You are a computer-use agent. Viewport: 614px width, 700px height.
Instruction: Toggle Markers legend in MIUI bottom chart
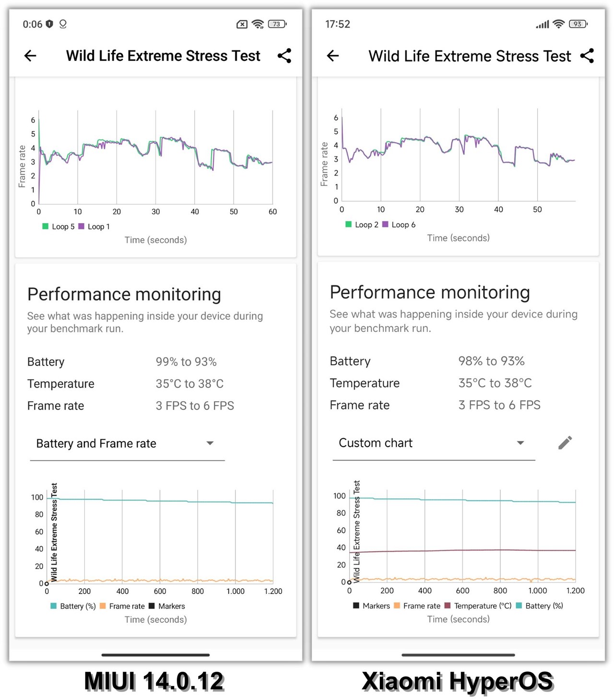coord(167,606)
